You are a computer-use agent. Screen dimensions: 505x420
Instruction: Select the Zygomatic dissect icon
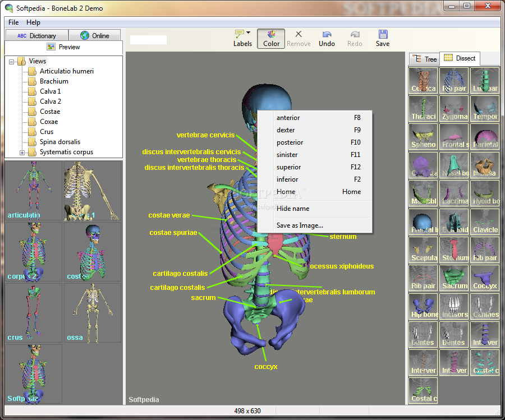[x=454, y=108]
